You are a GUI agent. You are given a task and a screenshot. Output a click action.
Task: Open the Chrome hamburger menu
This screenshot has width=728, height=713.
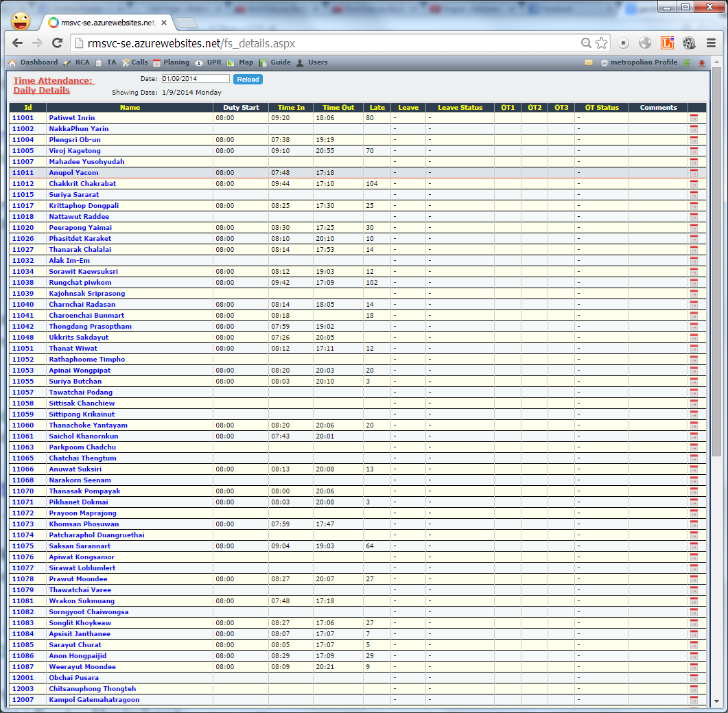[x=711, y=43]
